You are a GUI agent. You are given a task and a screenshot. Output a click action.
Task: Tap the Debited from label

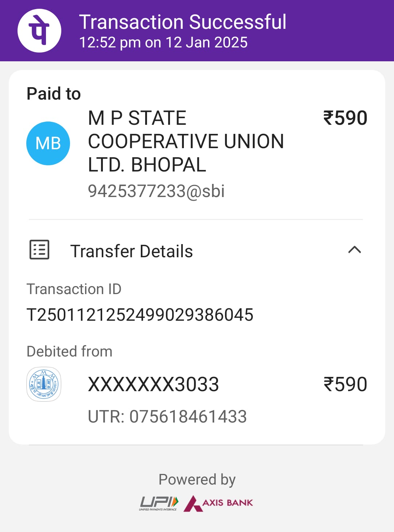coord(70,352)
